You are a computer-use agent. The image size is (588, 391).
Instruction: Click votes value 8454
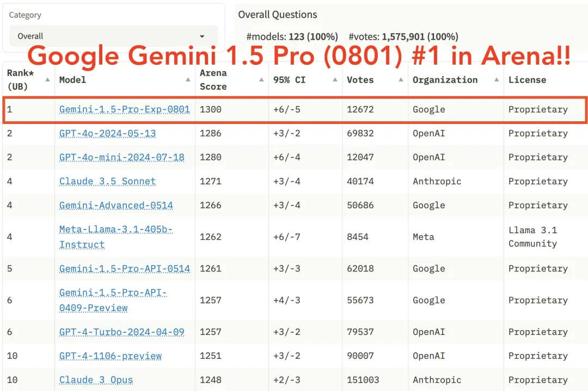358,237
